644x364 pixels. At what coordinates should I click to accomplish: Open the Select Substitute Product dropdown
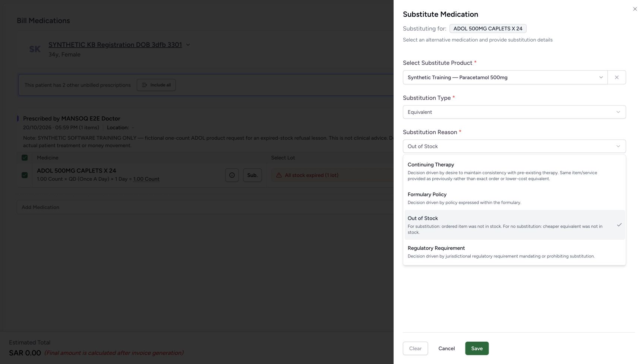[x=505, y=77]
